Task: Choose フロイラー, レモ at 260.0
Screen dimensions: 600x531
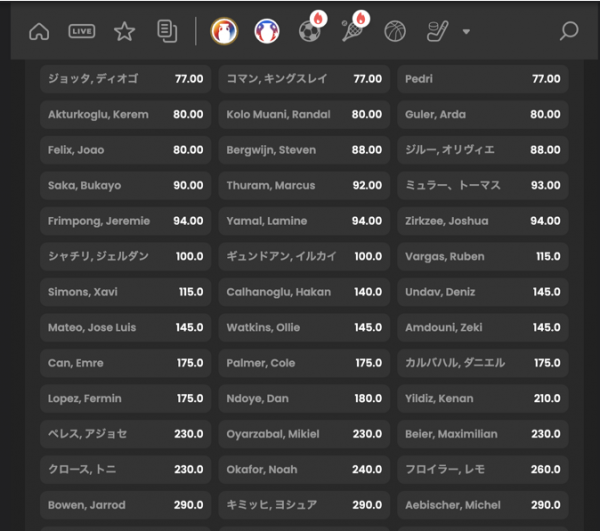Action: (483, 470)
